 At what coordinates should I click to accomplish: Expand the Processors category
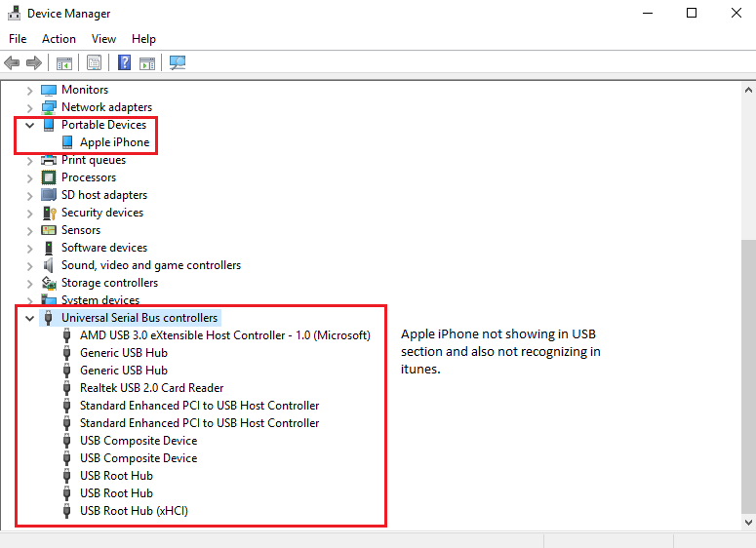[x=29, y=177]
